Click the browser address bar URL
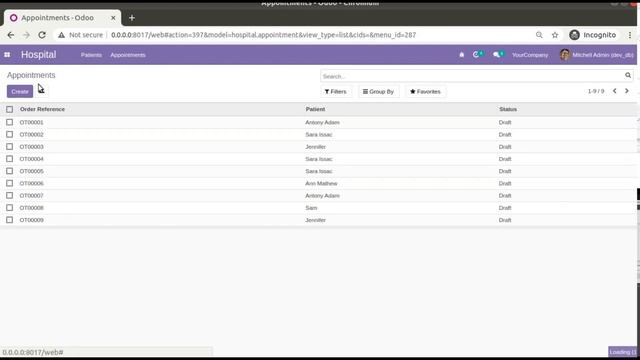 pos(263,35)
